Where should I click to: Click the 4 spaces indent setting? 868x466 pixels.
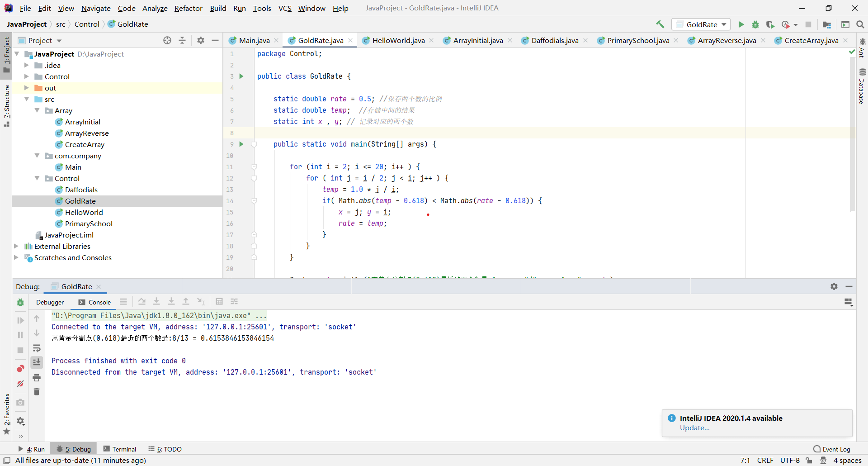click(847, 461)
